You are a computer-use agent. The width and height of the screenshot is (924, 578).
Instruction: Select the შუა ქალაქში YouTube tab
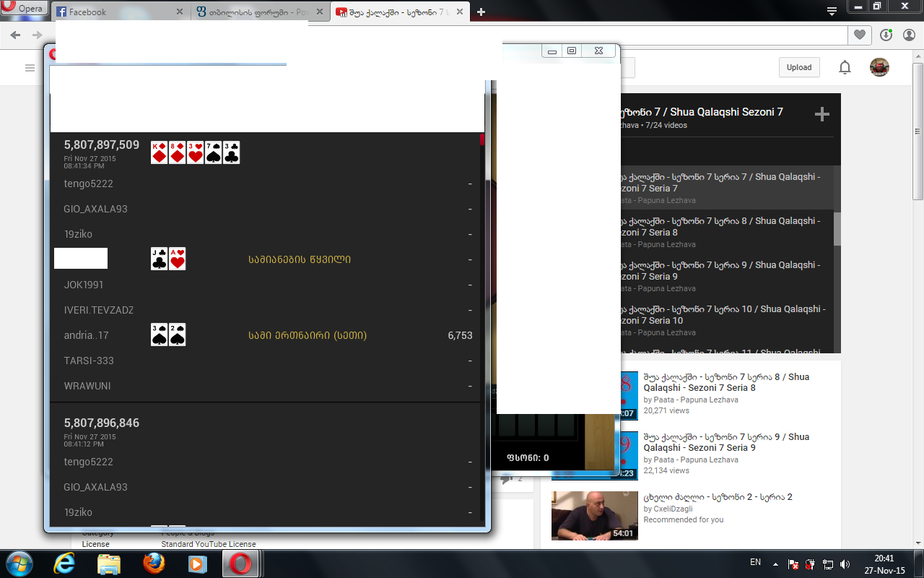click(x=401, y=12)
